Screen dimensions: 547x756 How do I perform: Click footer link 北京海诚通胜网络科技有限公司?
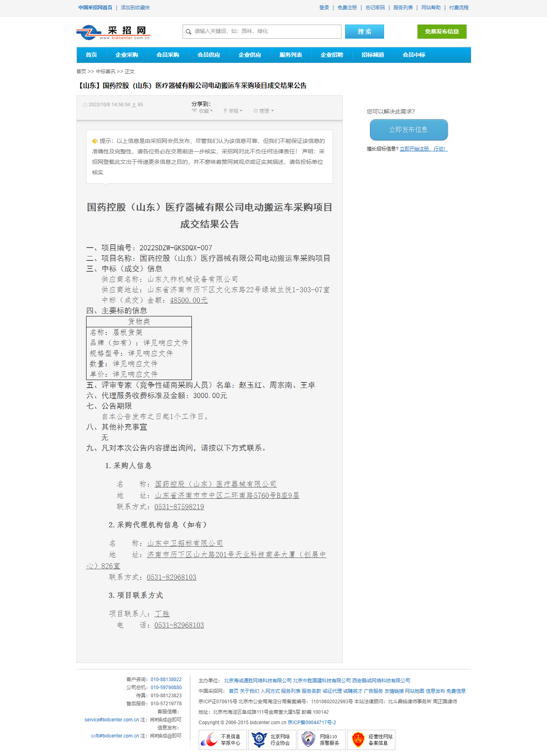pyautogui.click(x=258, y=681)
